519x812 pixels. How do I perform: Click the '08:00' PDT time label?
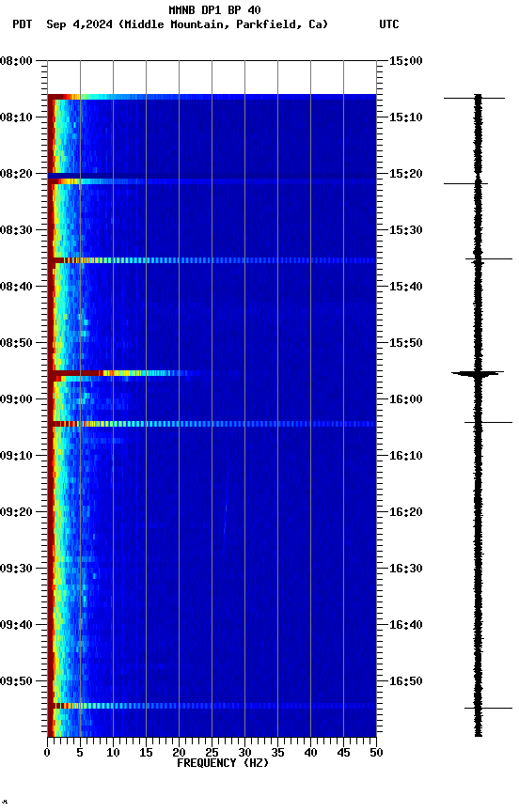tap(16, 60)
